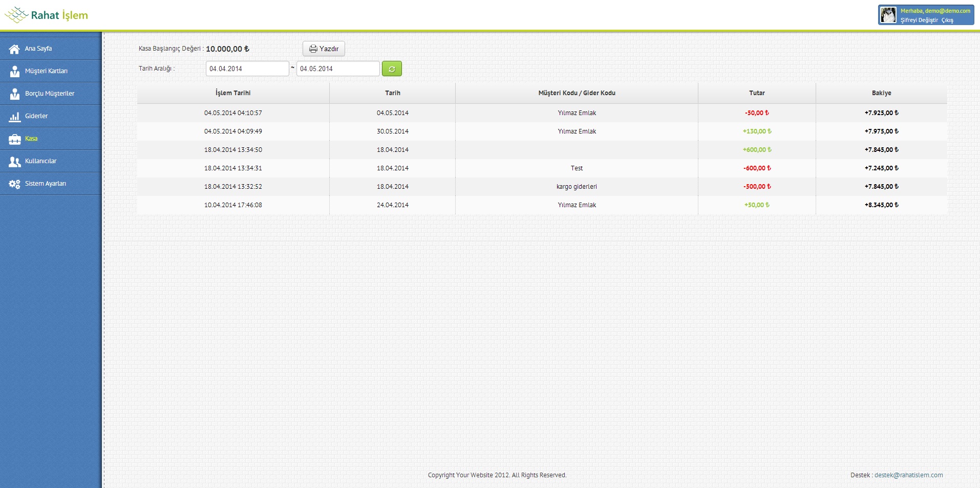Click the bar chart icon beside Giderler
This screenshot has width=980, height=488.
[14, 117]
